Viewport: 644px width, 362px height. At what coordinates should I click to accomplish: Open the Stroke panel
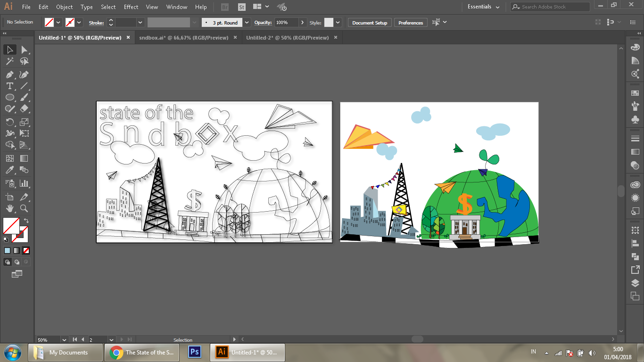(x=635, y=139)
